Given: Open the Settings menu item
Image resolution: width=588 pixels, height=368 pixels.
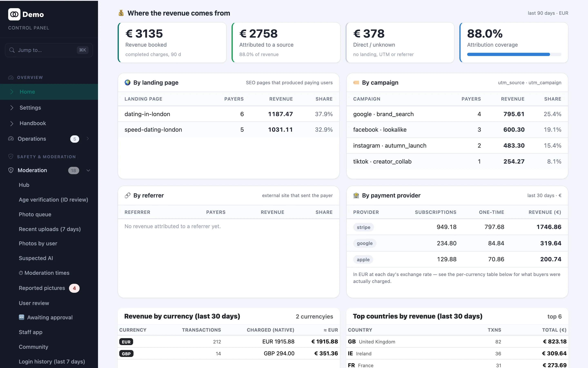Looking at the screenshot, I should [49, 108].
